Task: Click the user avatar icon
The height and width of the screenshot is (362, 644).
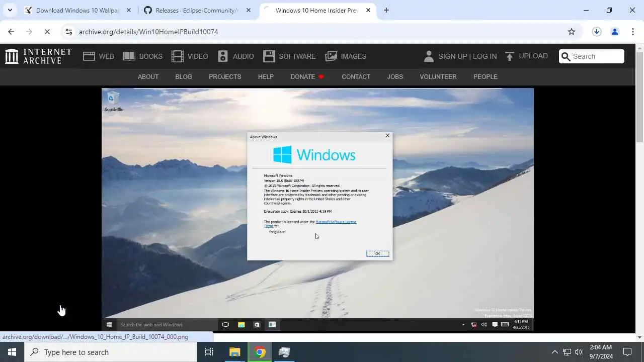Action: [x=429, y=56]
